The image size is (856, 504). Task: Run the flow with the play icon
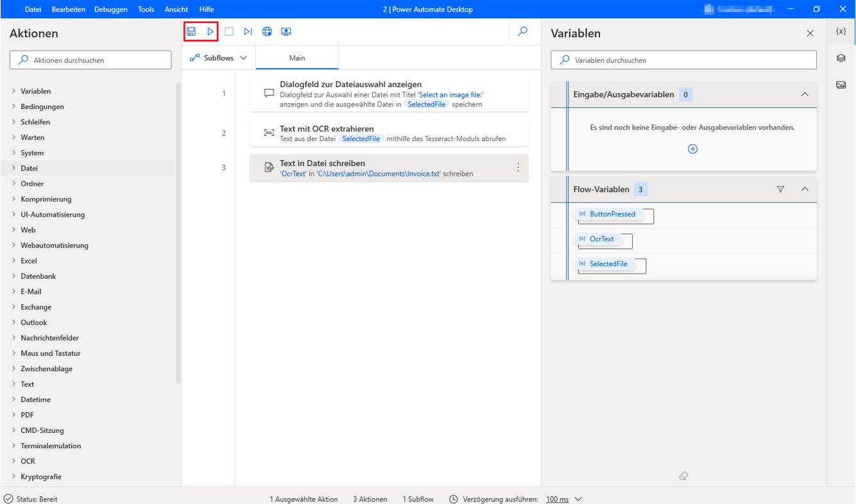pos(210,31)
